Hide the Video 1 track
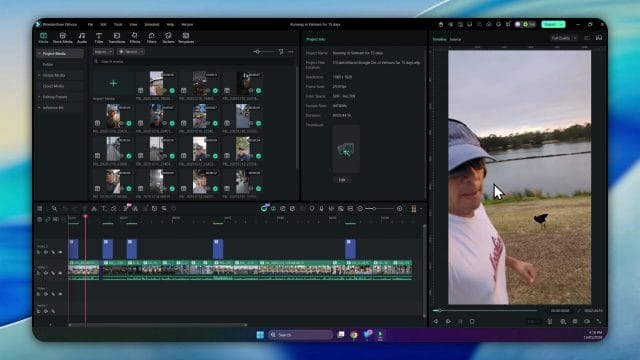640x360 pixels. tap(60, 294)
